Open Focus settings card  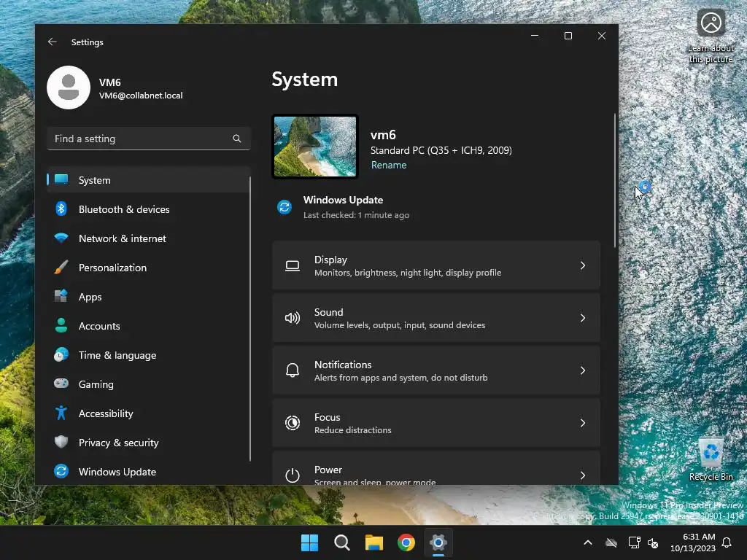[436, 423]
